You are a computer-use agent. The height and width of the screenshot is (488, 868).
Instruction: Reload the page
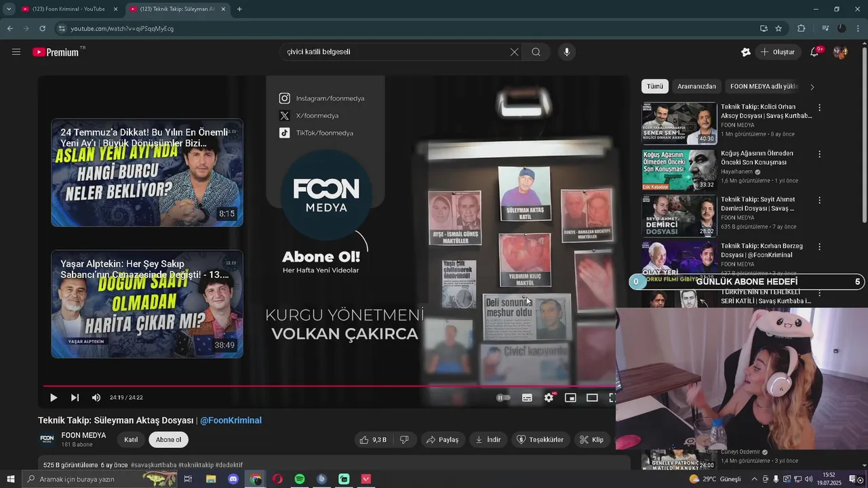click(42, 28)
